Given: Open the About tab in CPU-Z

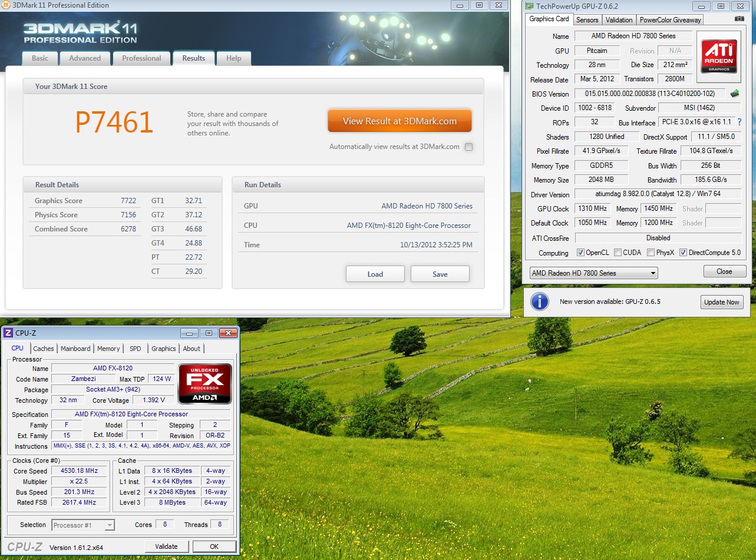Looking at the screenshot, I should coord(192,349).
